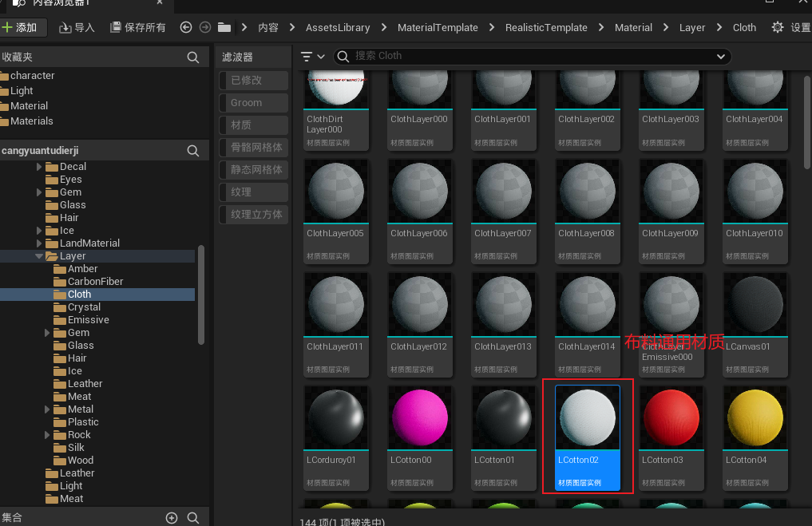Click Save All (保存所有) disk icon
The image size is (812, 526).
pyautogui.click(x=137, y=27)
